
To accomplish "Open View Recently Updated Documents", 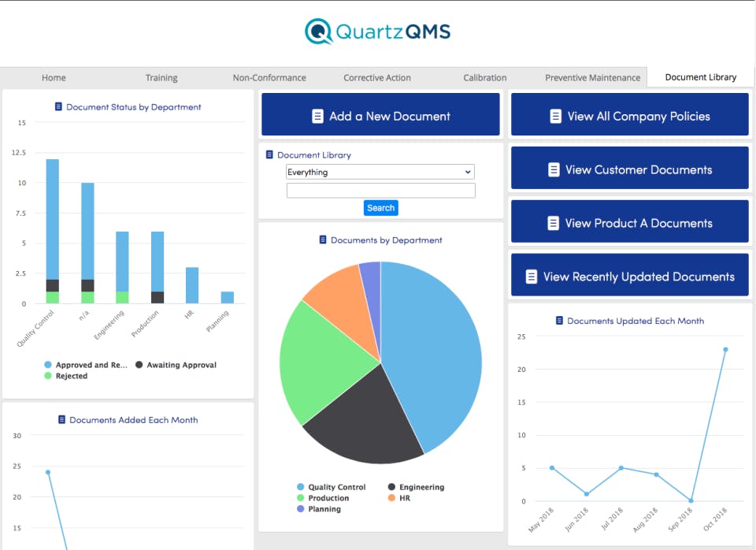I will (630, 274).
